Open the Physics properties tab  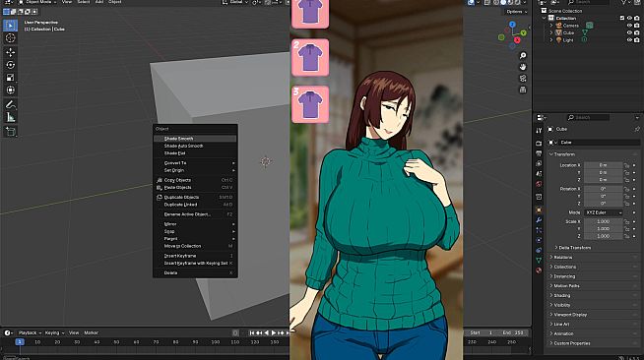tap(539, 240)
